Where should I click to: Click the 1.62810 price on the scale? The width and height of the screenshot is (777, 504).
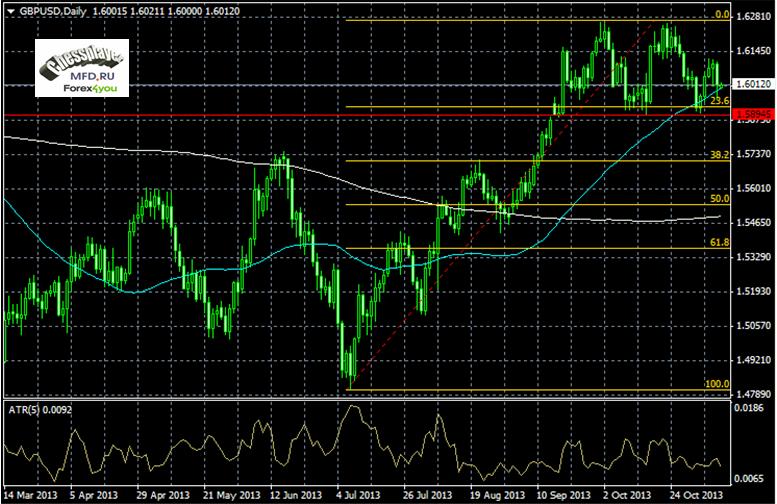click(x=752, y=17)
